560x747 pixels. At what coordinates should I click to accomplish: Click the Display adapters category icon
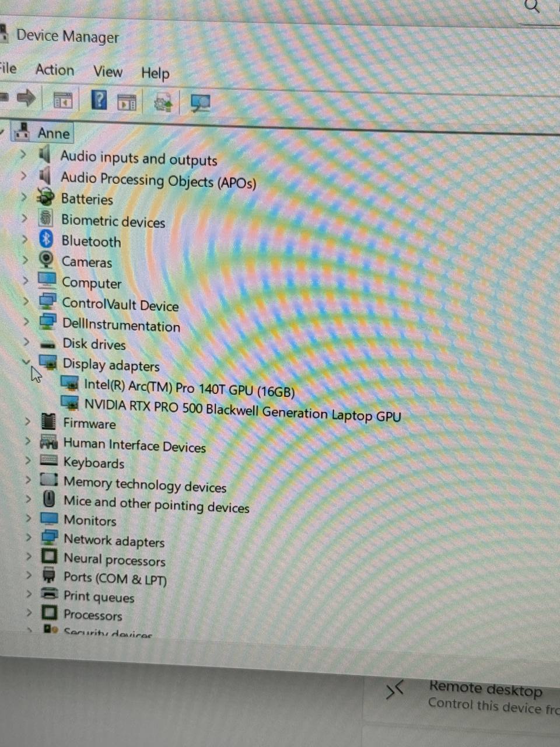coord(48,362)
